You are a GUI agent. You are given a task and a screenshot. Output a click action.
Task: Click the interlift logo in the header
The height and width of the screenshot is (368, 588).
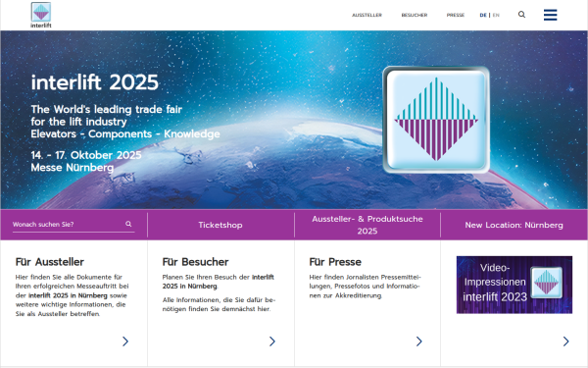point(41,15)
